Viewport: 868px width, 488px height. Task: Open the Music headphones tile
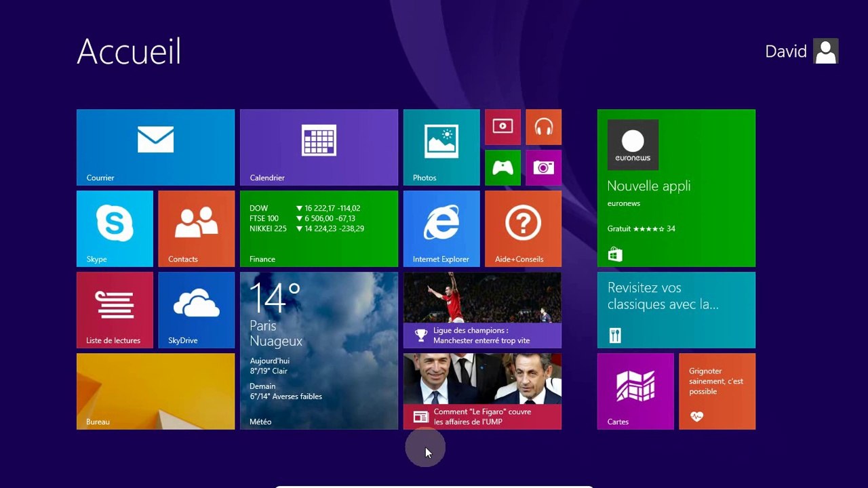pos(543,127)
